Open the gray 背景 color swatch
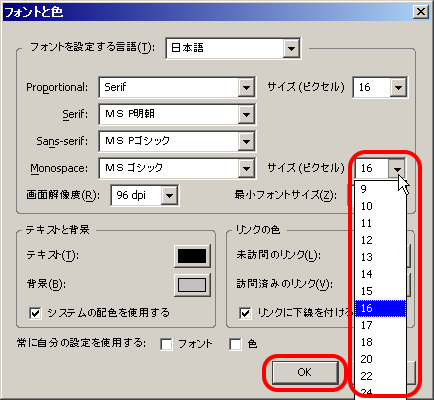This screenshot has height=400, width=434. (192, 285)
